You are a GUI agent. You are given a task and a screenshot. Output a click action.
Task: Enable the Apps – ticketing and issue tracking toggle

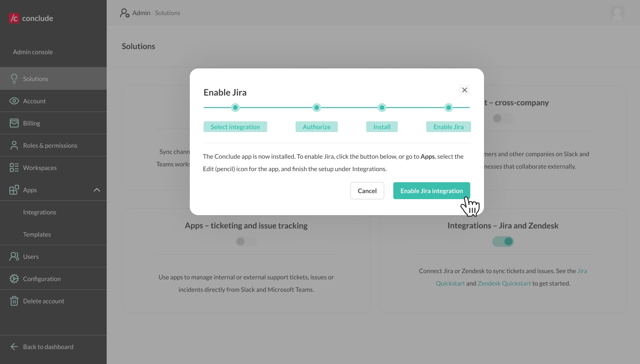click(246, 241)
